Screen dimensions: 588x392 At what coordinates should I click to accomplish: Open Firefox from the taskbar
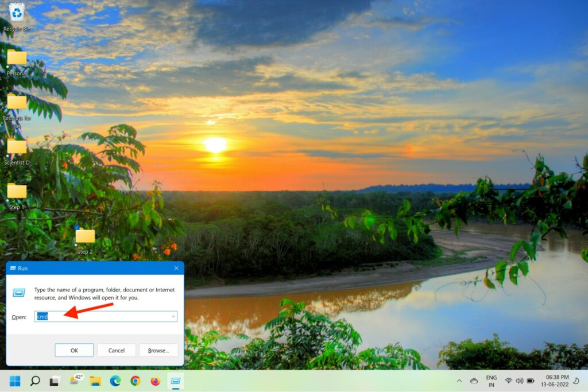pos(155,381)
